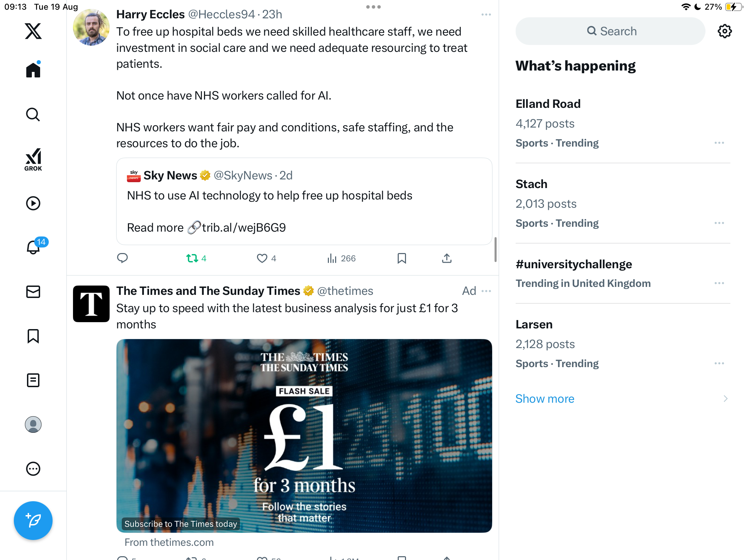This screenshot has height=560, width=747.
Task: Go to Home in the sidebar
Action: 33,70
